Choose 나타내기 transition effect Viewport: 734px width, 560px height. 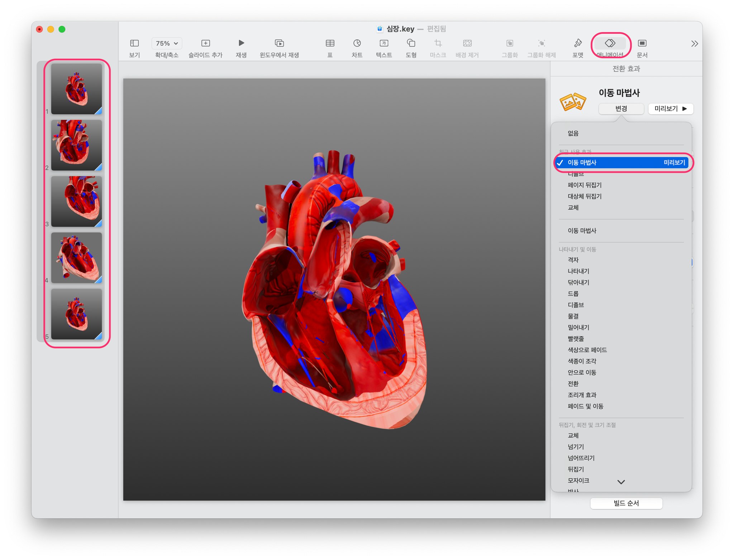pyautogui.click(x=578, y=271)
